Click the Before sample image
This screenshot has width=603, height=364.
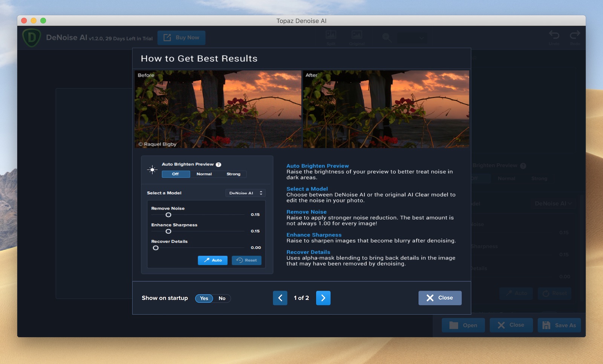coord(218,109)
